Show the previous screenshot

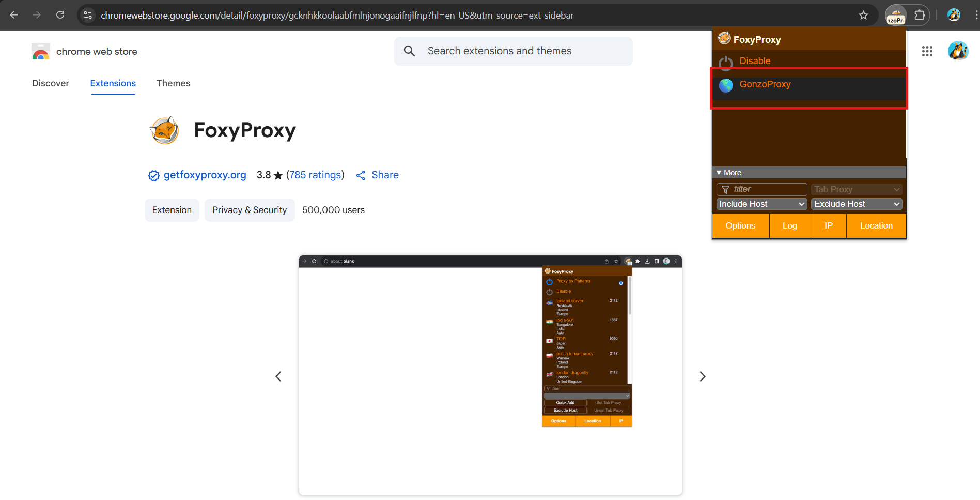coord(278,376)
